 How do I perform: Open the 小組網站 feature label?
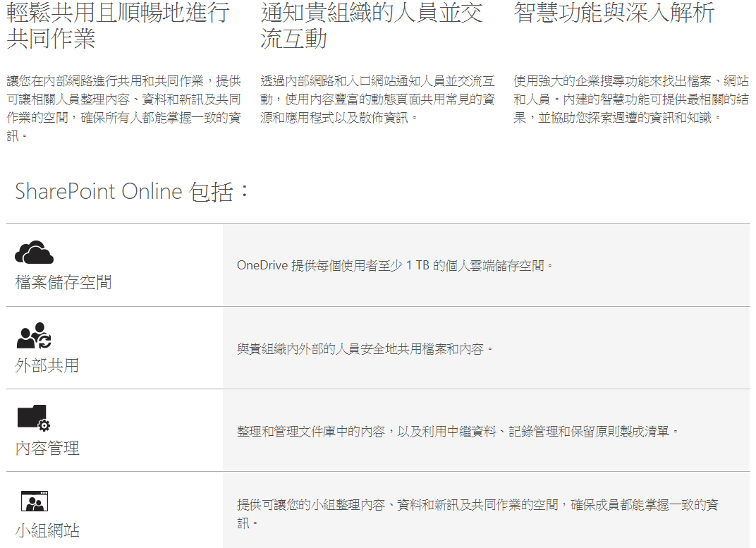pyautogui.click(x=47, y=530)
